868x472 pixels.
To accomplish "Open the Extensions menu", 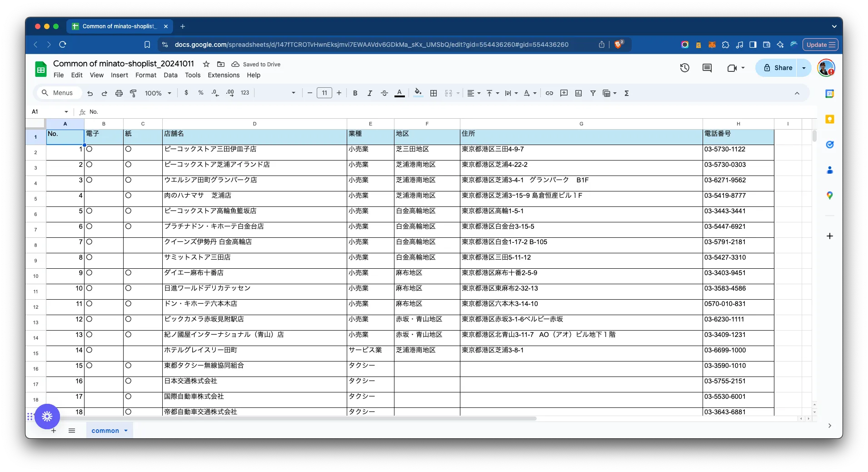I will click(223, 75).
